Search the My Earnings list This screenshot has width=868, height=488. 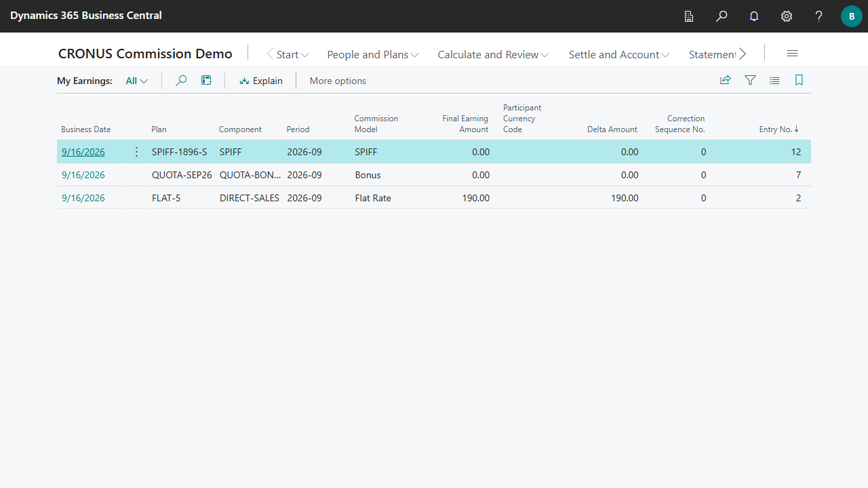point(181,81)
